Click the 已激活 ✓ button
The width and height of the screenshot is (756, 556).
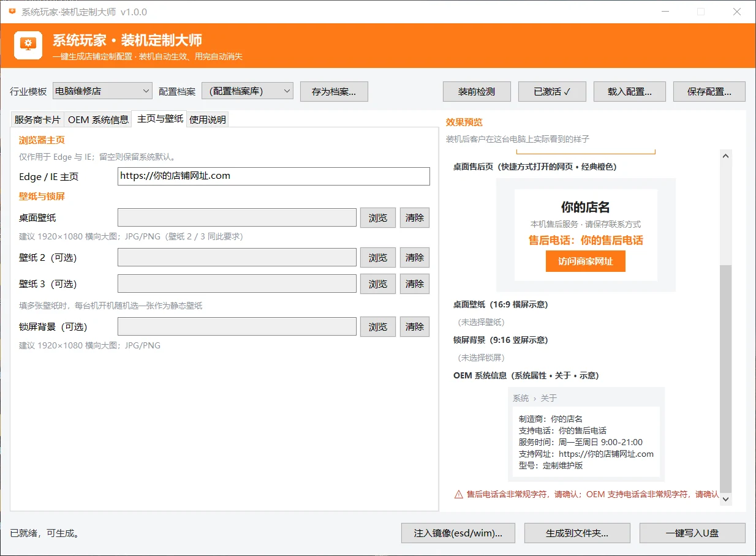coord(552,91)
